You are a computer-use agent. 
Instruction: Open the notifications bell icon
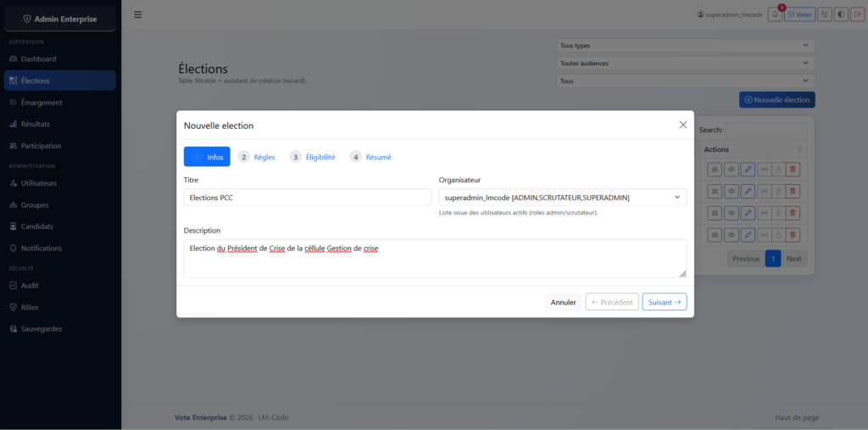(775, 14)
